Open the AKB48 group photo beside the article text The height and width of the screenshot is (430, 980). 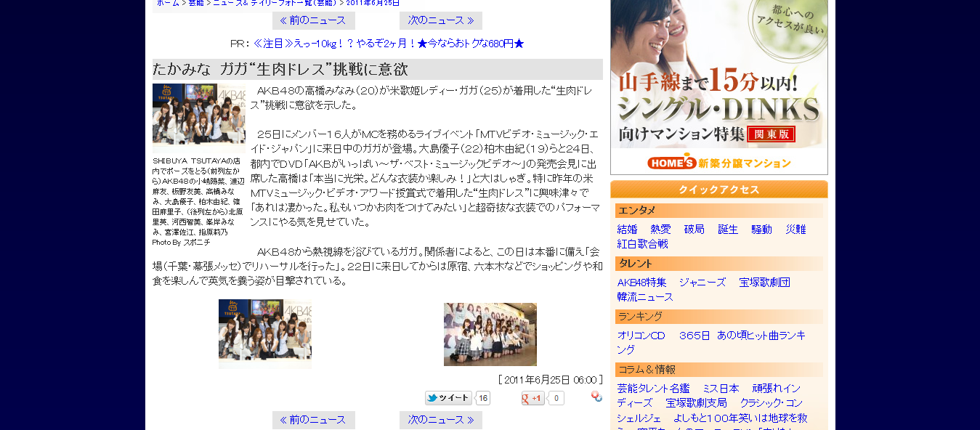point(199,116)
